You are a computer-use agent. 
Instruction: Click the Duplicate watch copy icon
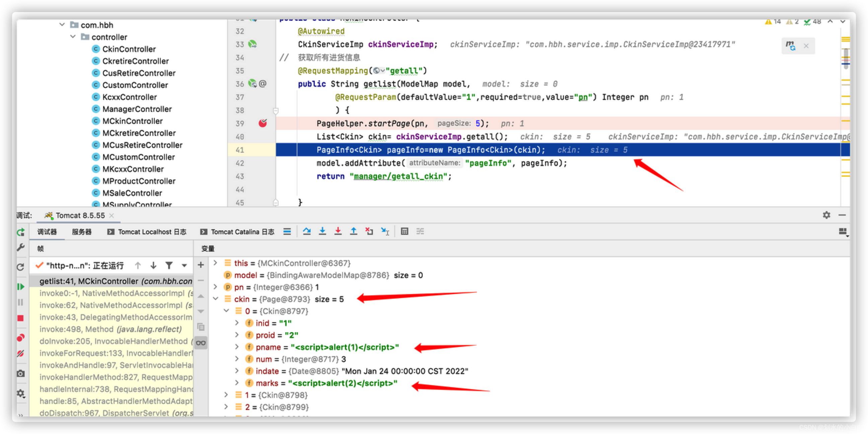[x=201, y=327]
